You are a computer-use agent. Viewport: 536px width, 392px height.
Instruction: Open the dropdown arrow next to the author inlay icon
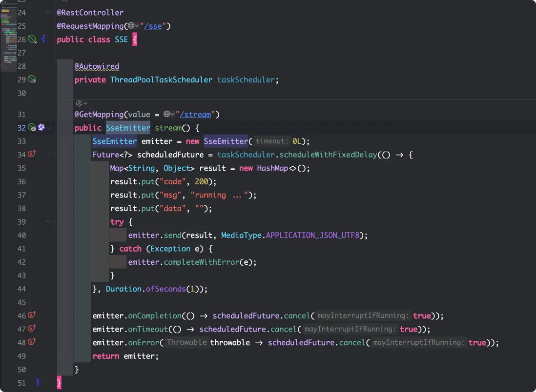click(85, 103)
